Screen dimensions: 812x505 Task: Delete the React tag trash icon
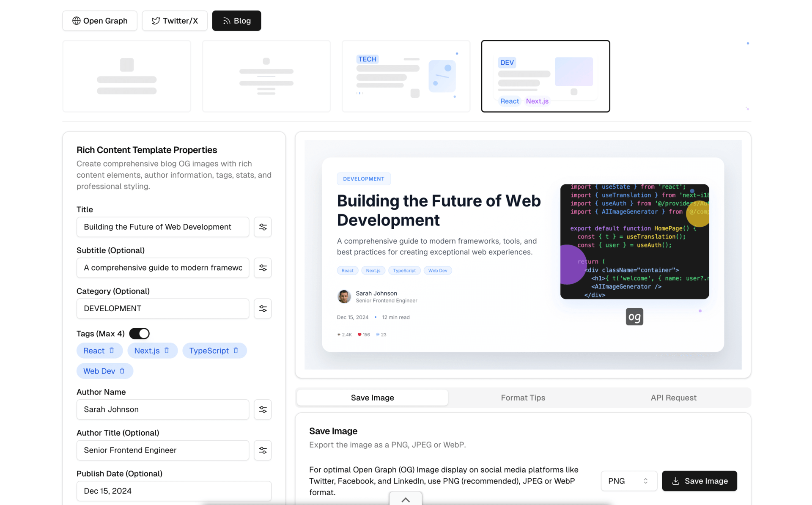click(112, 351)
